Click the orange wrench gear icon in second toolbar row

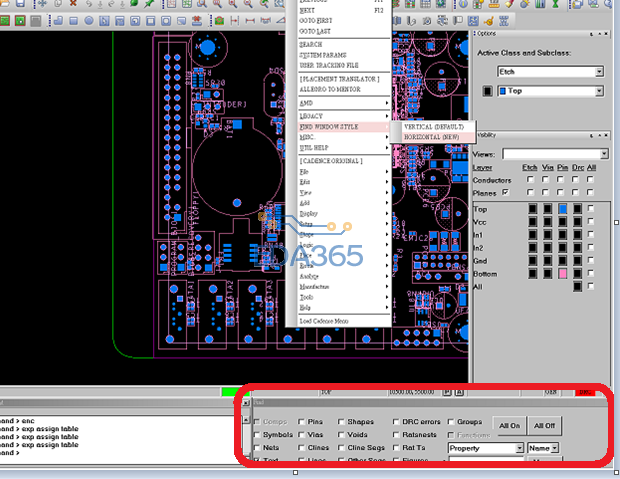tap(488, 21)
